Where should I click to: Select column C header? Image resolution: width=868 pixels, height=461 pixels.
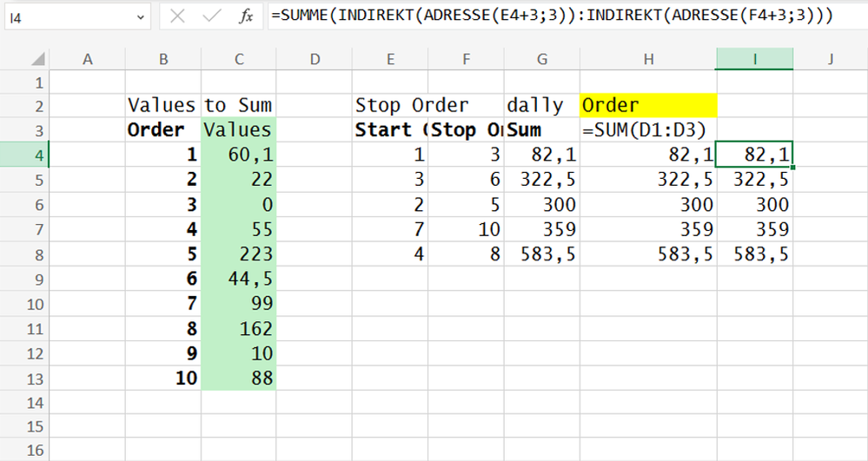click(239, 59)
